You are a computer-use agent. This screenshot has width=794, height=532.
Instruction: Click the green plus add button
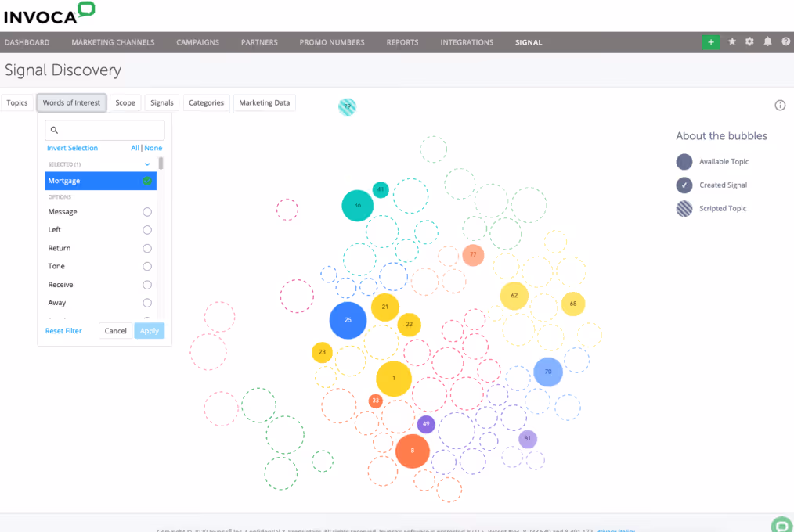(710, 42)
